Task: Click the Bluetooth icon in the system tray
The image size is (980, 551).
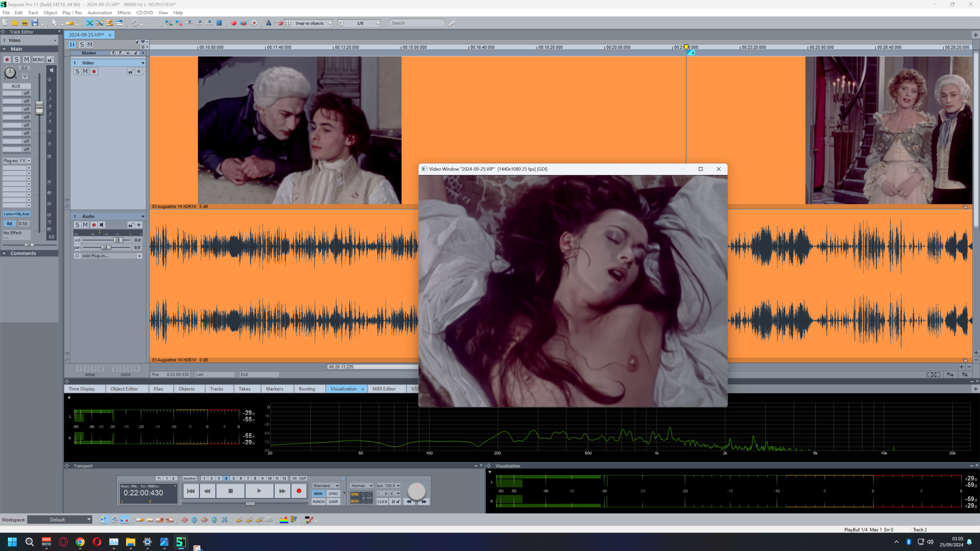Action: pyautogui.click(x=909, y=542)
